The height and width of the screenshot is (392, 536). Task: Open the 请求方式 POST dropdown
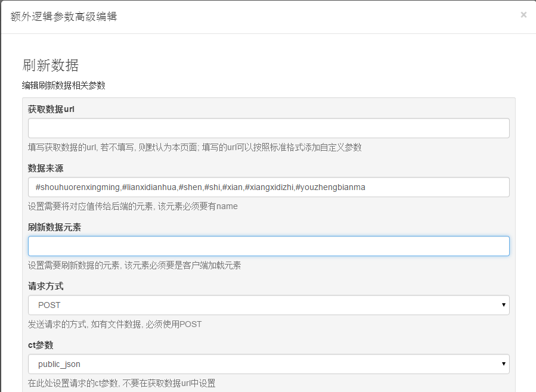click(x=269, y=305)
